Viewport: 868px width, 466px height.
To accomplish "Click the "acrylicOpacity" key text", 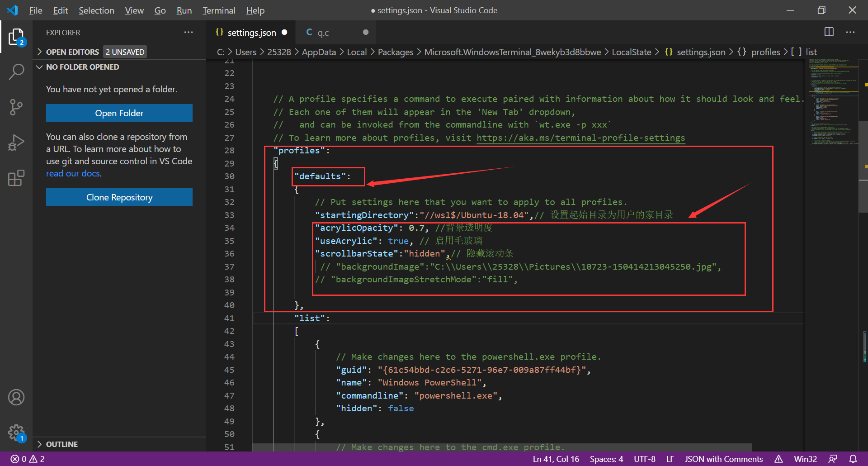I will 357,228.
